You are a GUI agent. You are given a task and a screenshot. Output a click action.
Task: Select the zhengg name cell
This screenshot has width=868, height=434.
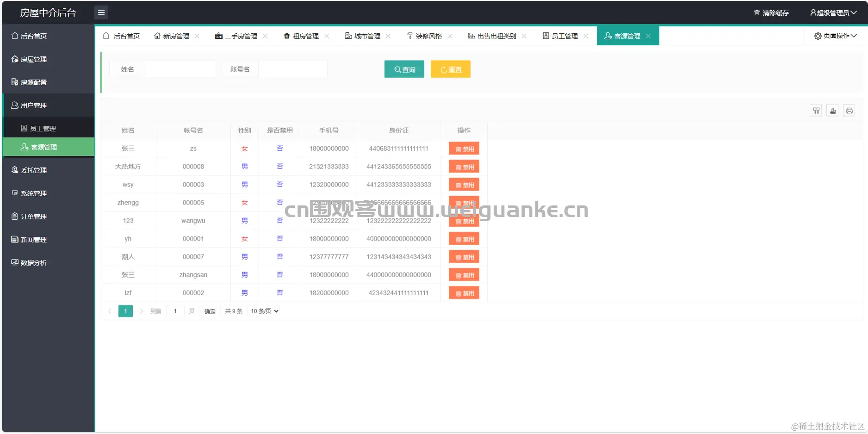click(128, 203)
